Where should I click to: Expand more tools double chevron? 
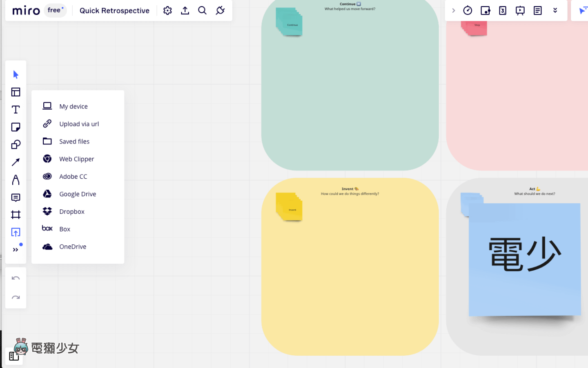tap(16, 250)
